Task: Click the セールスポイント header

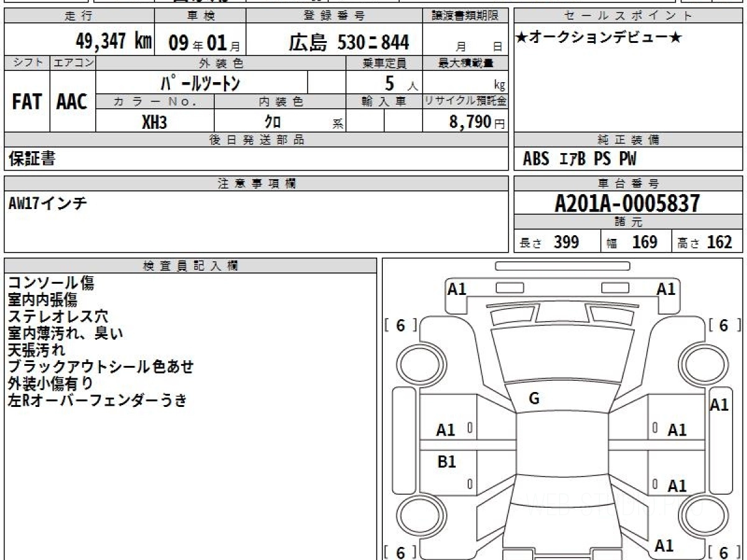Action: [x=628, y=16]
